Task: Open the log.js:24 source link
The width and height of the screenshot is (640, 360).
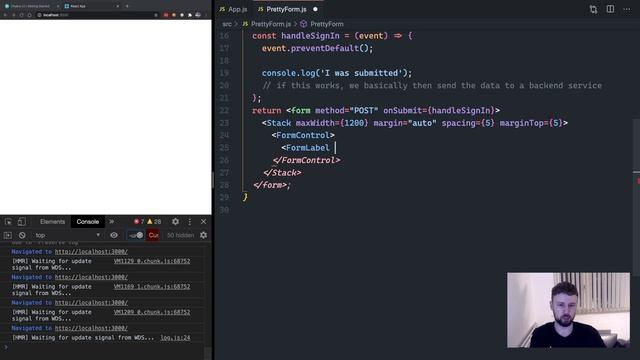Action: 175,338
